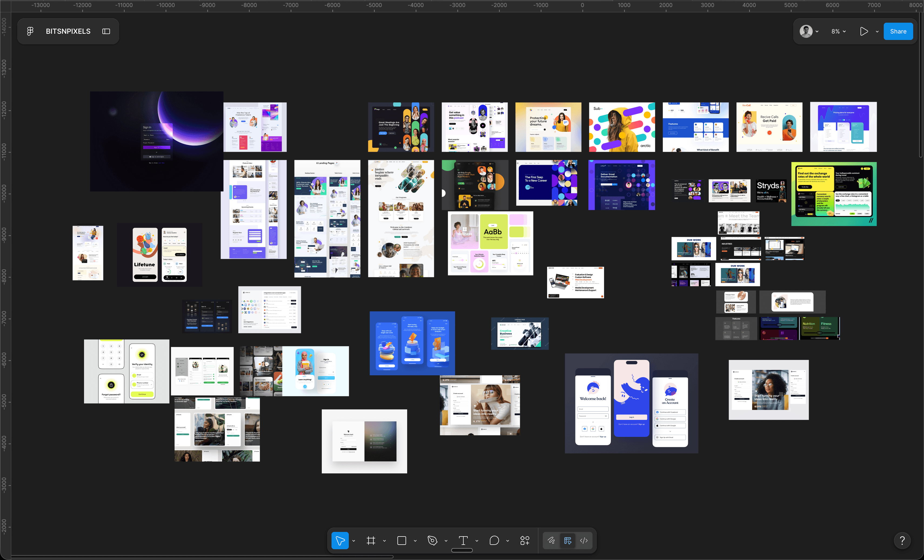
Task: Open the Actions components icon
Action: click(x=525, y=541)
